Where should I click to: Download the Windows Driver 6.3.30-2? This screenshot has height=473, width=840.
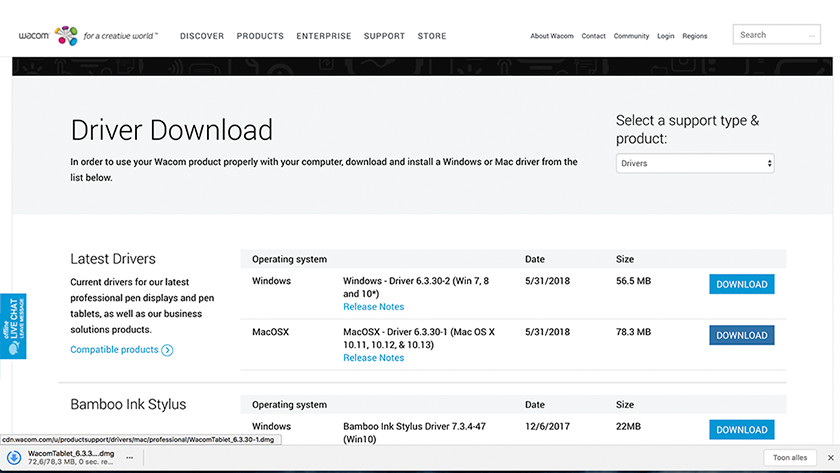click(x=741, y=284)
